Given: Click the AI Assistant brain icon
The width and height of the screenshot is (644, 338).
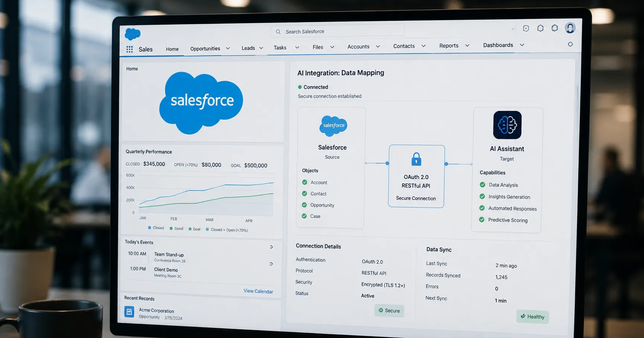Looking at the screenshot, I should click(507, 125).
